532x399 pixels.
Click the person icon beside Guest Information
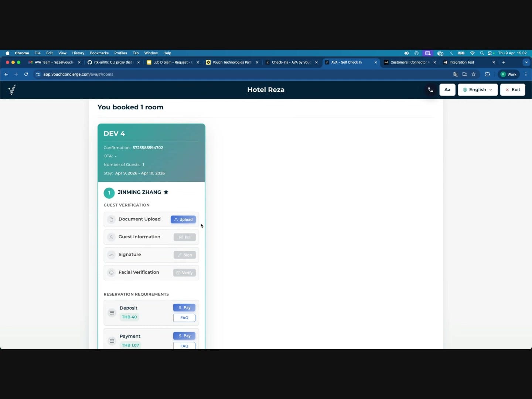(x=111, y=237)
